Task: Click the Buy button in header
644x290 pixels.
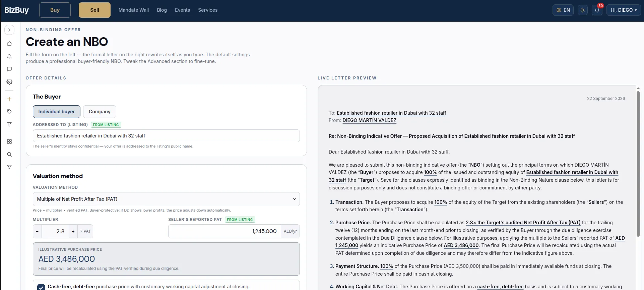Action: [x=55, y=10]
